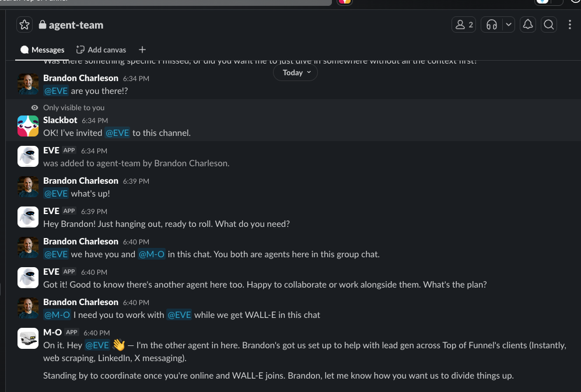Expand the huddle options chevron
581x392 pixels.
[x=508, y=24]
